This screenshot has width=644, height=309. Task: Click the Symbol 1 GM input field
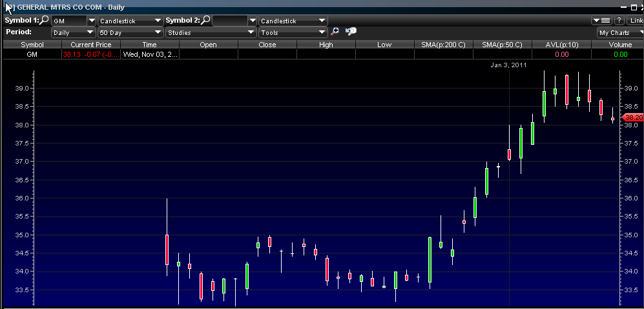pyautogui.click(x=69, y=21)
